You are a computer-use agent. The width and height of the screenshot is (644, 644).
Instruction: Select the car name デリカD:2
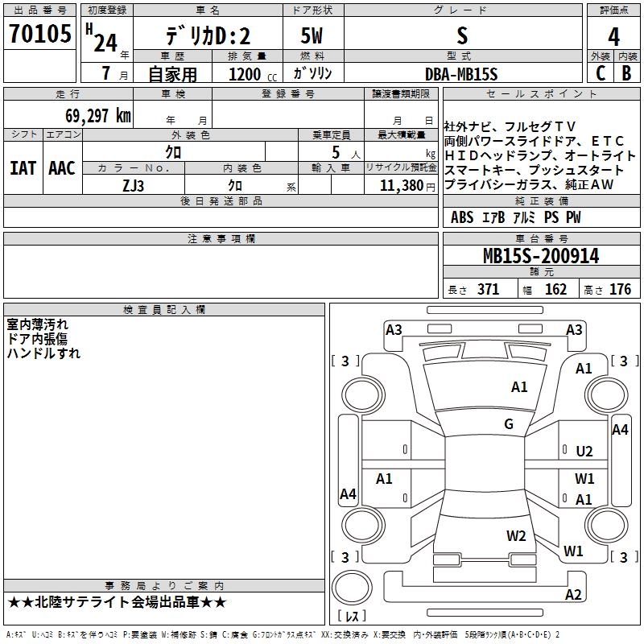click(x=208, y=35)
